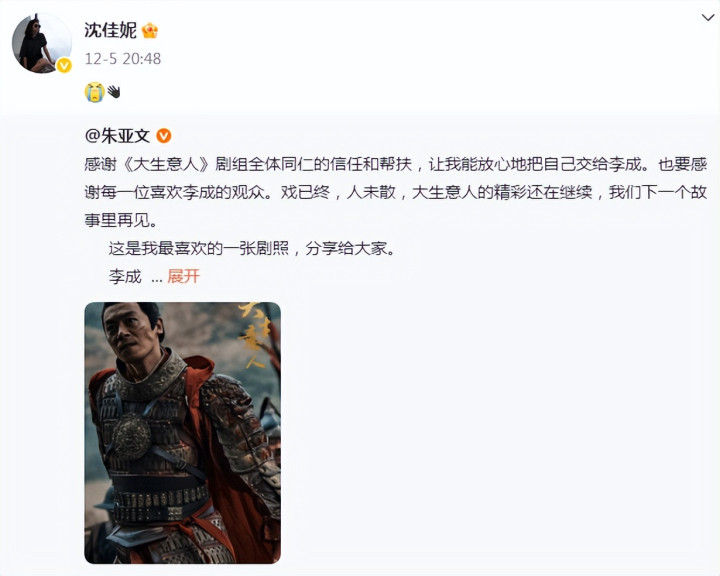
Task: Click the crying face emoji
Action: pyautogui.click(x=95, y=92)
